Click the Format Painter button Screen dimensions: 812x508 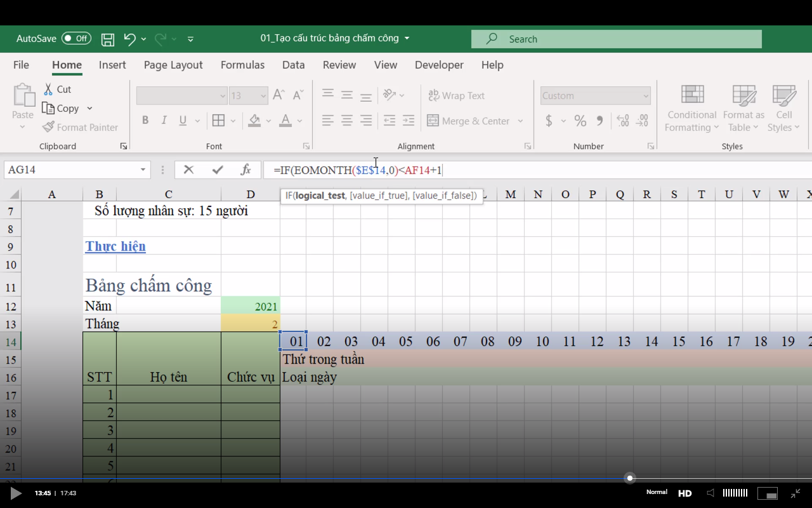click(x=80, y=127)
